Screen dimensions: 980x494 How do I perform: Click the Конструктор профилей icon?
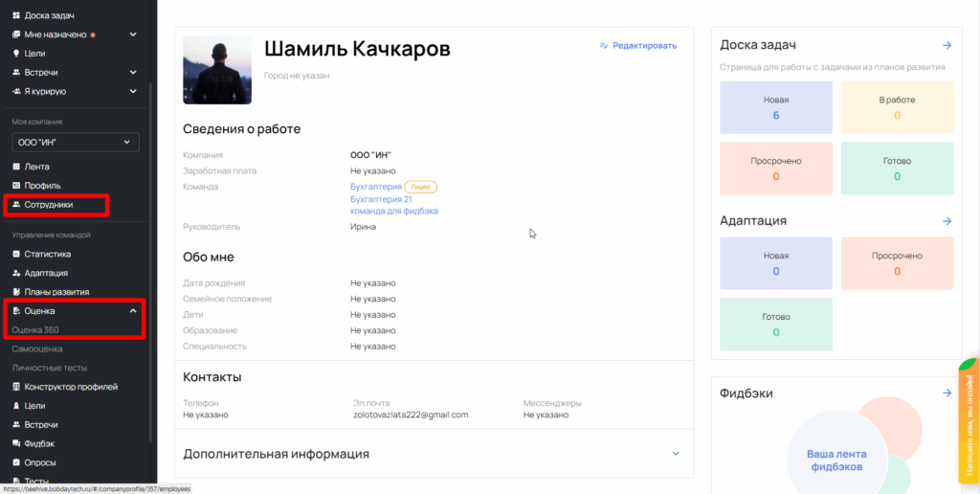pyautogui.click(x=16, y=387)
